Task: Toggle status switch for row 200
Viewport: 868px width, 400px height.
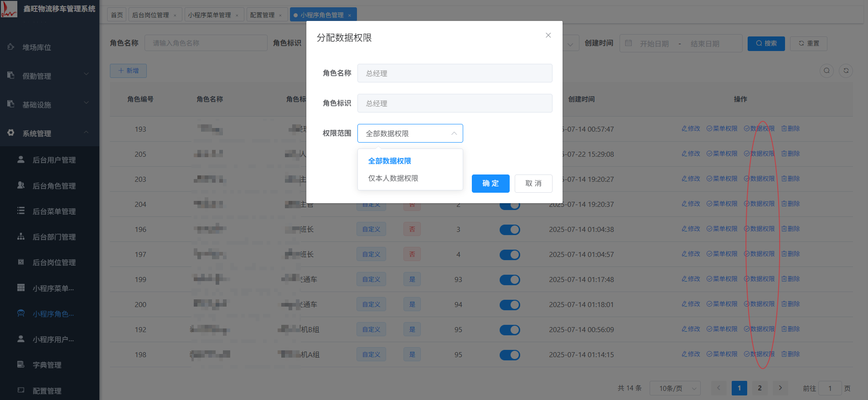Action: point(510,305)
